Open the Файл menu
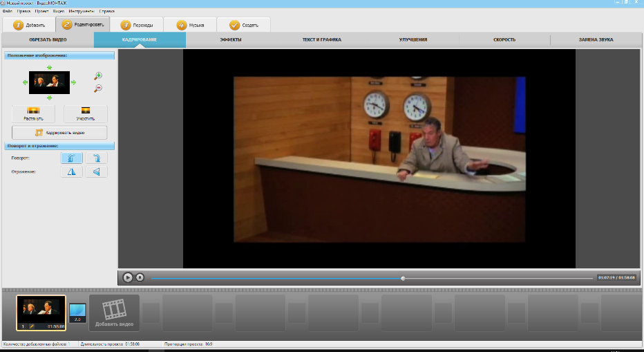644x352 pixels. (8, 11)
